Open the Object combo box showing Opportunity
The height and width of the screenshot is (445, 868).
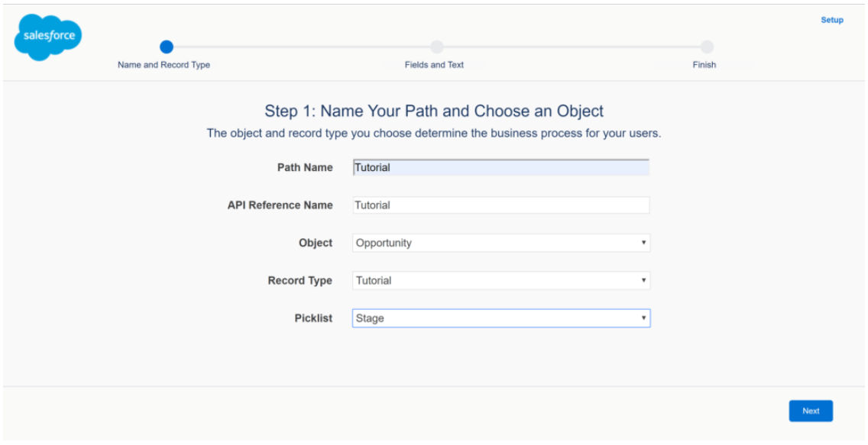pyautogui.click(x=500, y=243)
